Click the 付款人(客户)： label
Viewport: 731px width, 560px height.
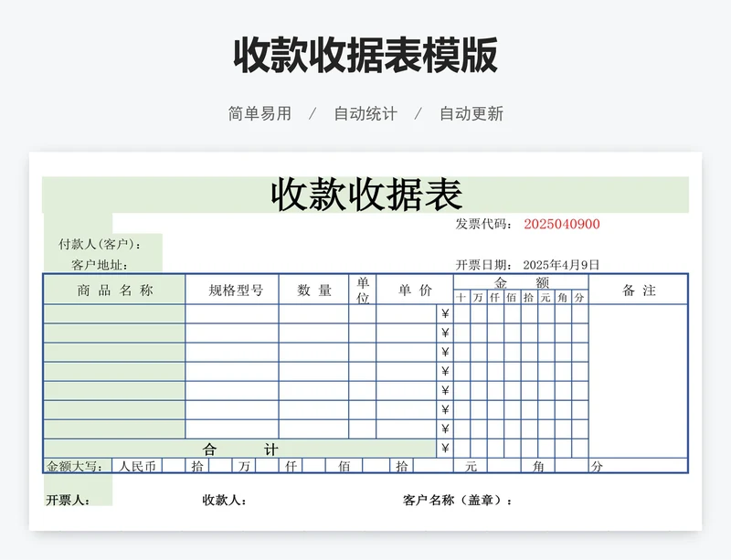pos(100,244)
